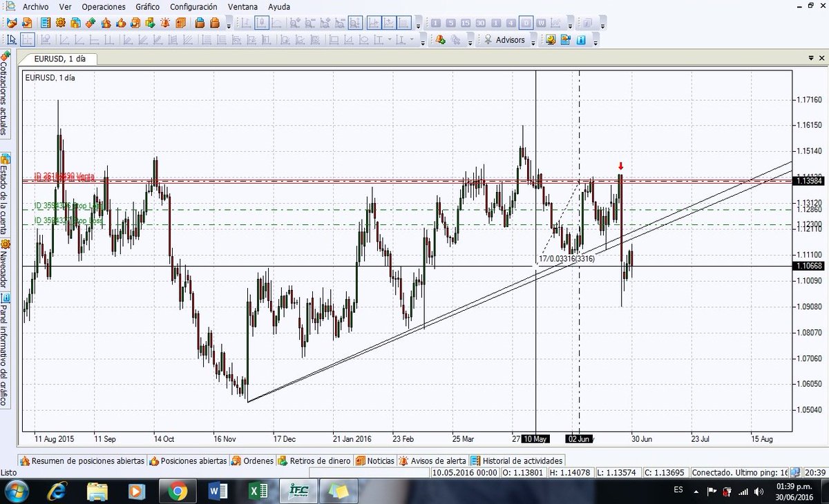
Task: Select the Crosshair tool
Action: (28, 40)
